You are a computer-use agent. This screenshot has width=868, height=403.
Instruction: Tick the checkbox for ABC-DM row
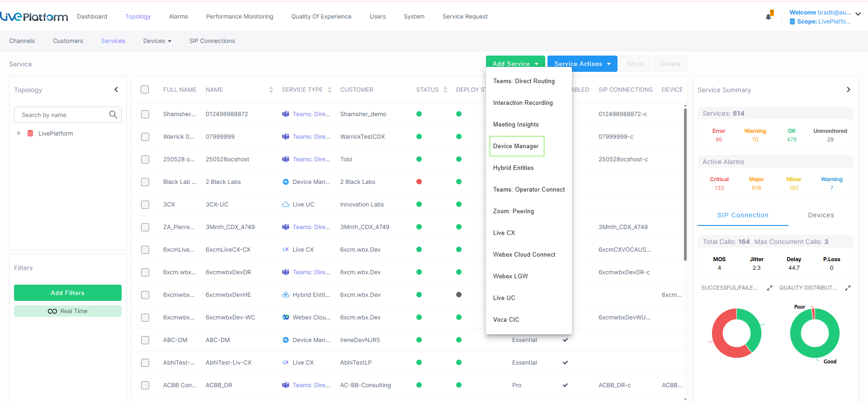[145, 340]
